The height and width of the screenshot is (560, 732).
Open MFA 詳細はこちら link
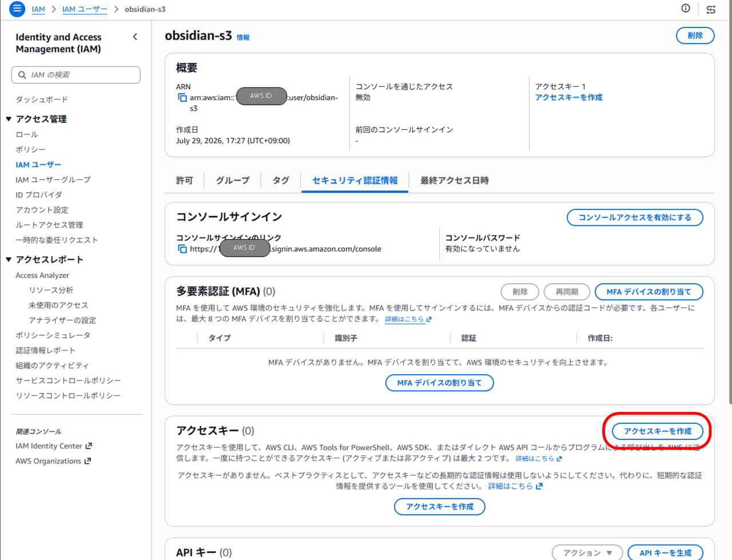coord(408,319)
